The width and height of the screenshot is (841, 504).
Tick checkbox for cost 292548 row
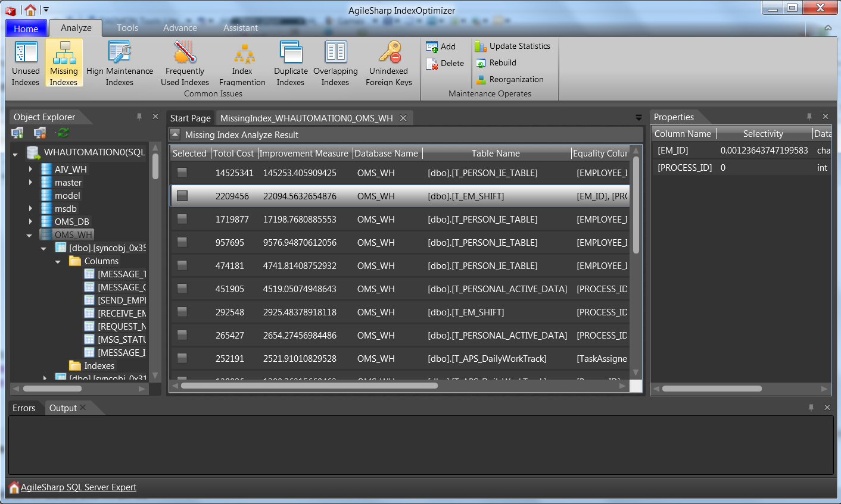[x=182, y=312]
